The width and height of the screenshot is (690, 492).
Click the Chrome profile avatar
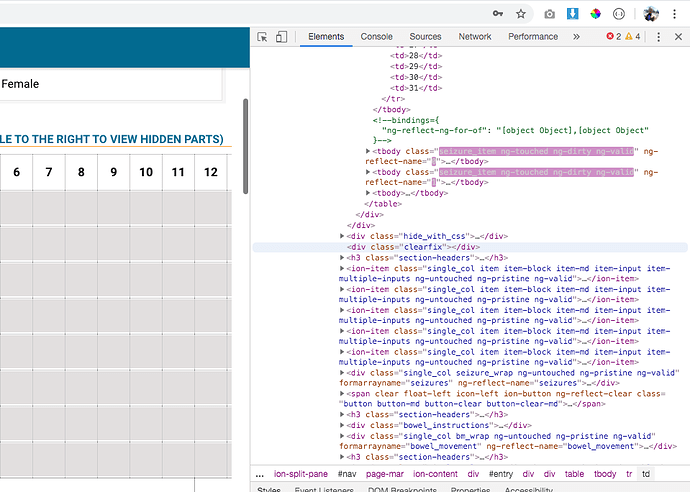click(x=651, y=14)
